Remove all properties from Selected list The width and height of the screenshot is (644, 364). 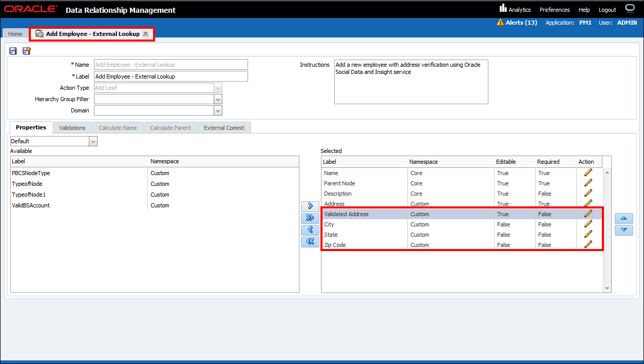coord(310,241)
